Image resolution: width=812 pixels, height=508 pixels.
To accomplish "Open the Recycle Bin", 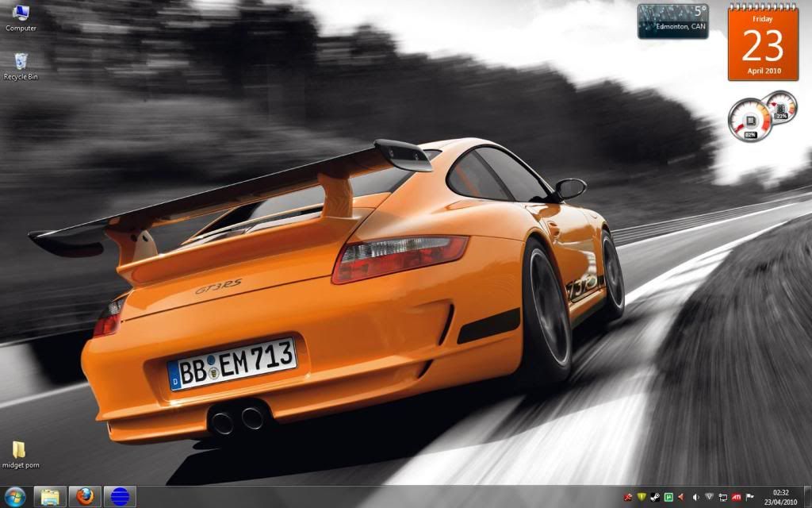I will tap(21, 63).
